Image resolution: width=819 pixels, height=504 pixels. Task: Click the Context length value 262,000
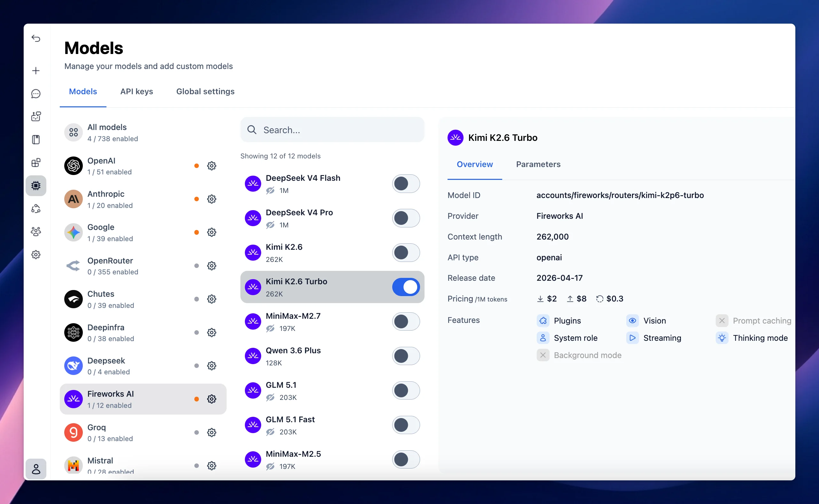pyautogui.click(x=552, y=237)
